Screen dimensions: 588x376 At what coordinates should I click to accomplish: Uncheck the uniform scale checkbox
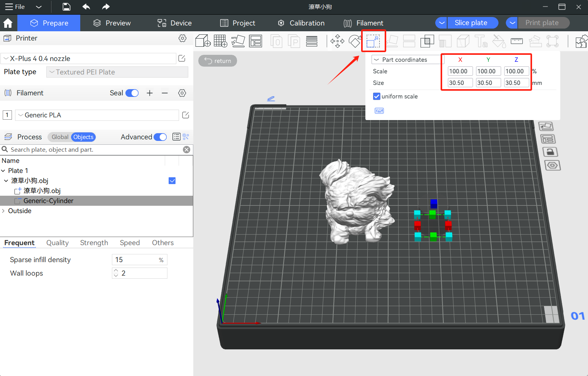(x=377, y=96)
